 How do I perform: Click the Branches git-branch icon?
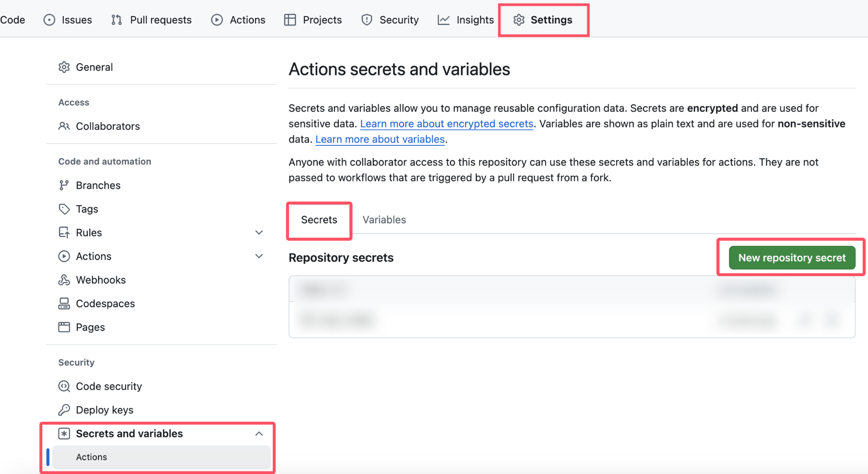[64, 185]
